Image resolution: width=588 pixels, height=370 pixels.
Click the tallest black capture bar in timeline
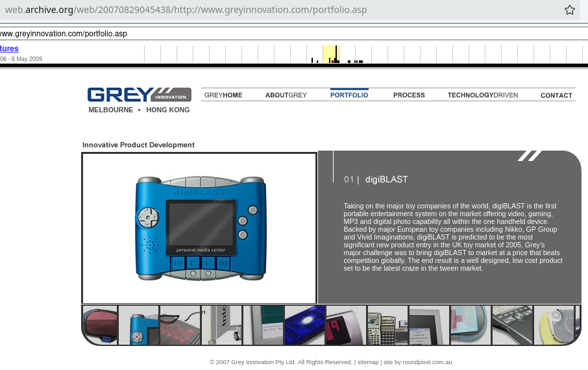tap(336, 54)
